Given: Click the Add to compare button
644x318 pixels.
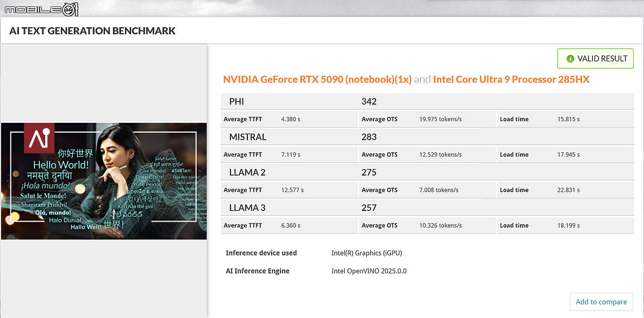Looking at the screenshot, I should tap(601, 302).
